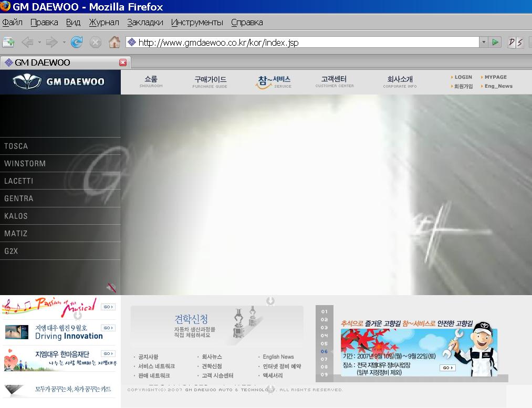This screenshot has width=532, height=408.
Task: Select banner number 01
Action: (x=325, y=312)
